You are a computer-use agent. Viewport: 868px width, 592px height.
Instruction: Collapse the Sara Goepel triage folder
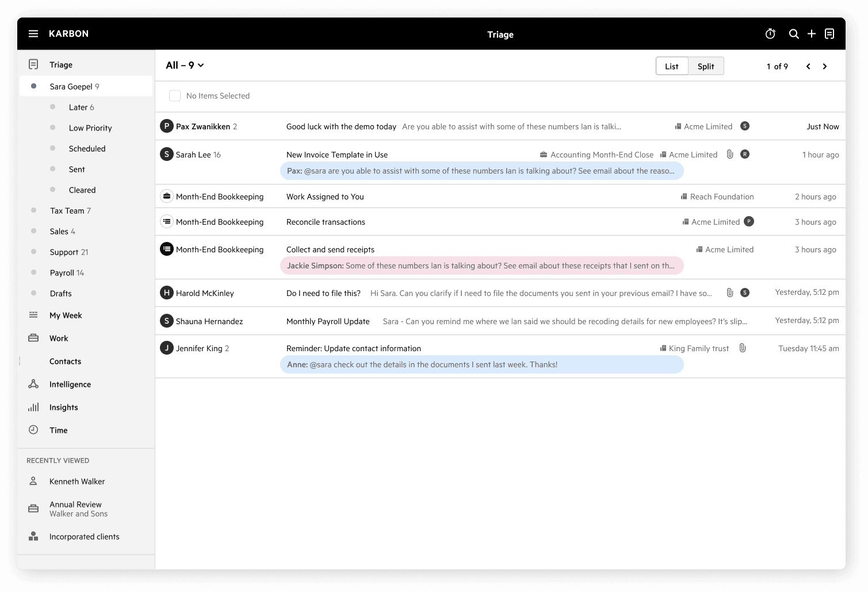pos(34,86)
